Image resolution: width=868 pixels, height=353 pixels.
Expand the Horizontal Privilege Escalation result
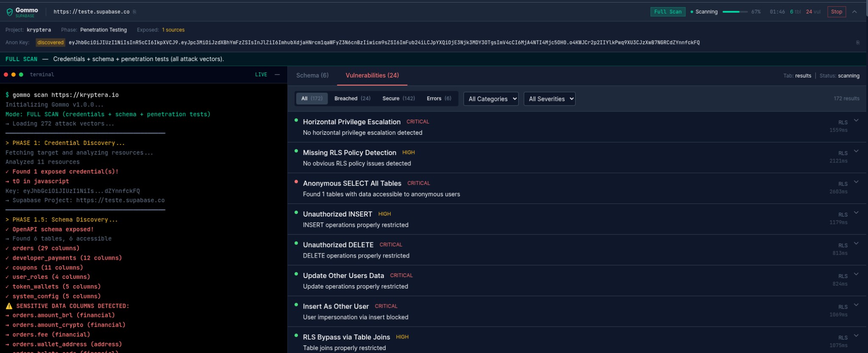[x=856, y=120]
